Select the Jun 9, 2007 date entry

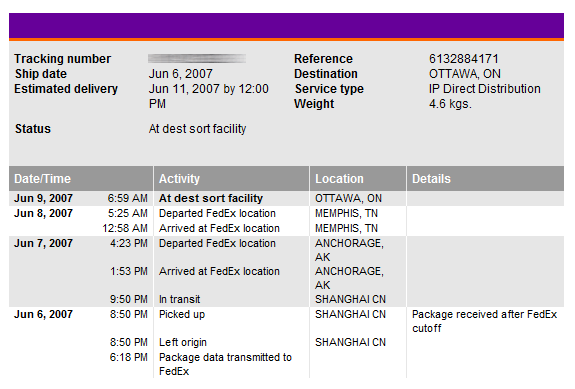pyautogui.click(x=43, y=198)
